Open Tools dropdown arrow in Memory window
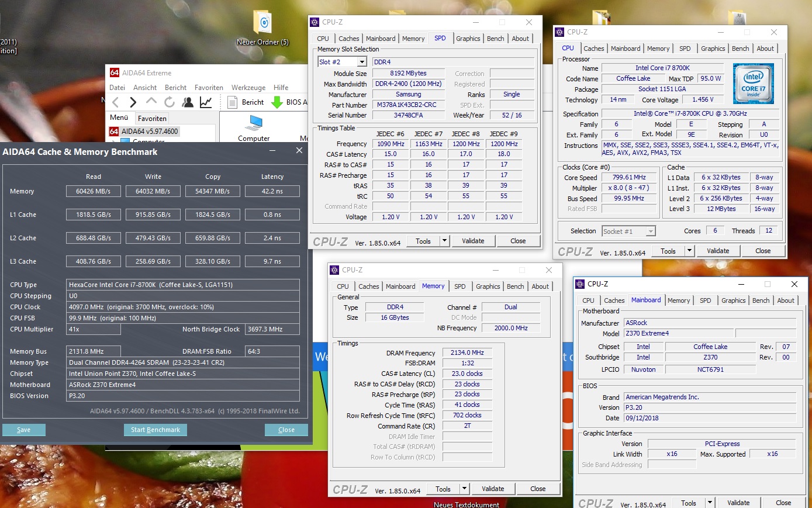Screen dimensions: 812x508 pos(464,489)
